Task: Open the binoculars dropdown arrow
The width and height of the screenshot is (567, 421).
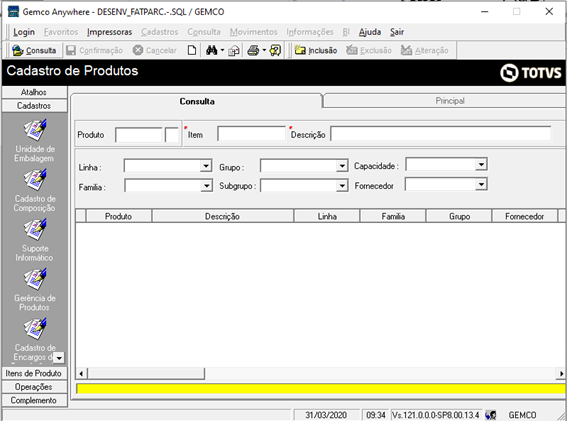Action: pos(222,50)
